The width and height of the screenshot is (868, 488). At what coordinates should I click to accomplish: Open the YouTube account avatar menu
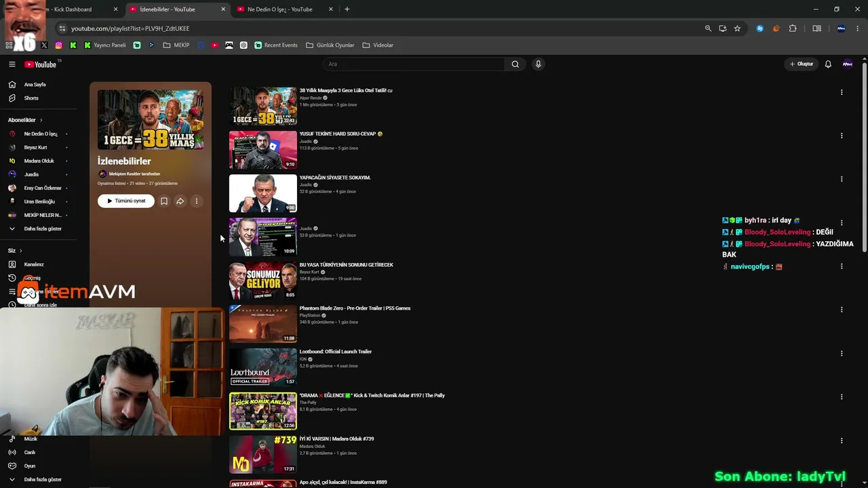tap(848, 64)
